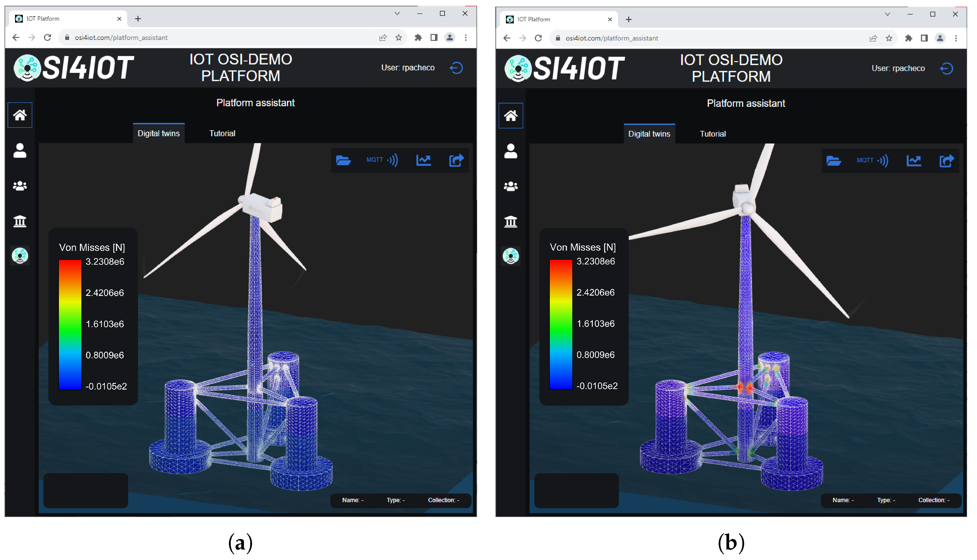Select Digital twins tab in right window
This screenshot has height=560, width=977.
click(x=649, y=134)
